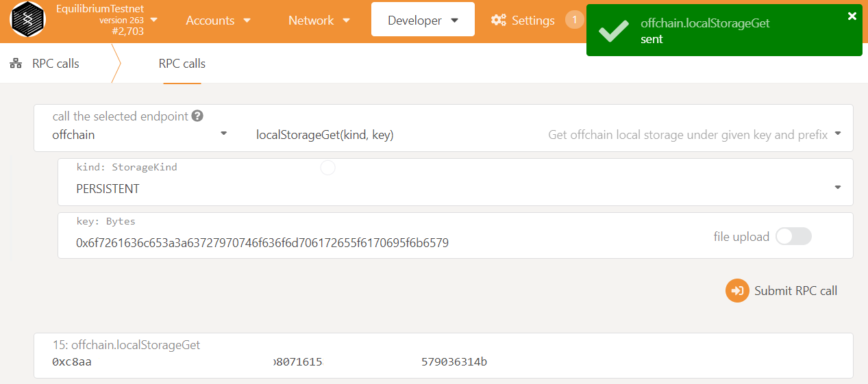Image resolution: width=868 pixels, height=384 pixels.
Task: Open the PERSISTENT StorageKind dropdown
Action: (x=455, y=189)
